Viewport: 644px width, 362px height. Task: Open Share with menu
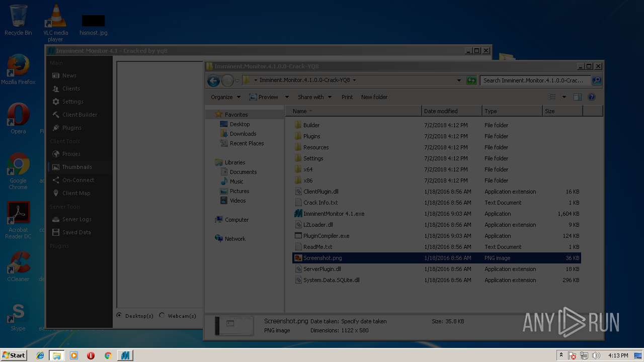[315, 97]
